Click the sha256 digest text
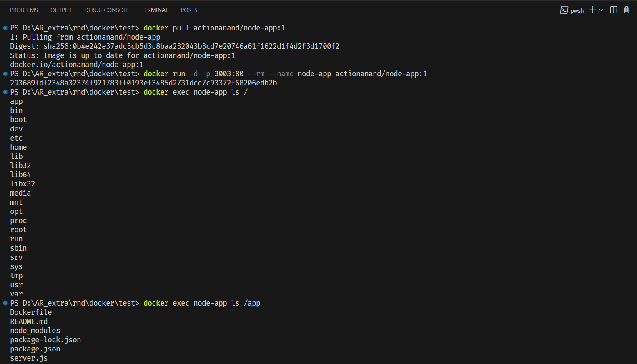This screenshot has width=637, height=364. [191, 46]
